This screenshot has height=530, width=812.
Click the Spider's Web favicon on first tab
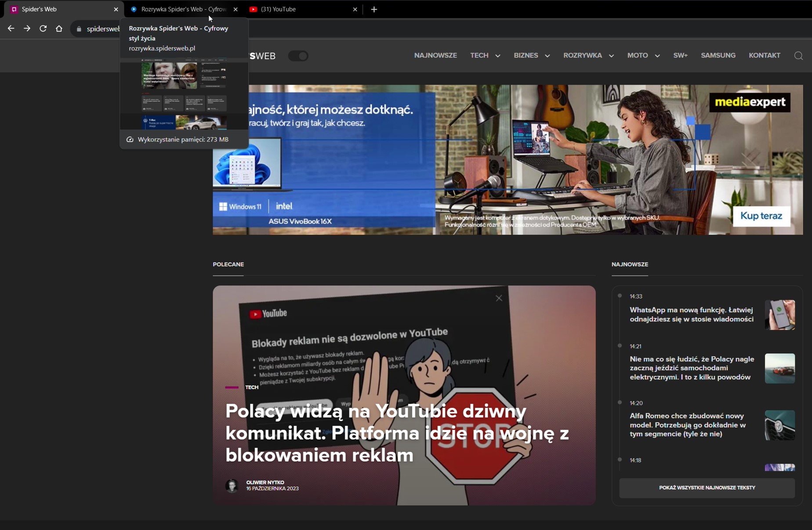point(14,9)
